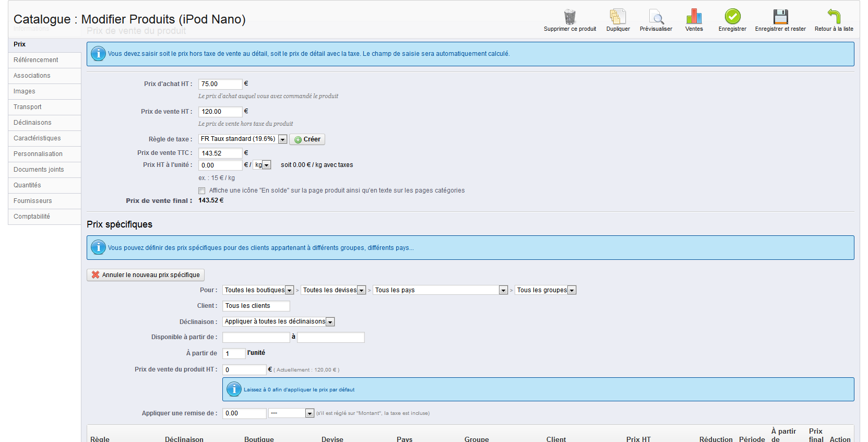Click the 'À partir de' quantity field

tap(234, 354)
